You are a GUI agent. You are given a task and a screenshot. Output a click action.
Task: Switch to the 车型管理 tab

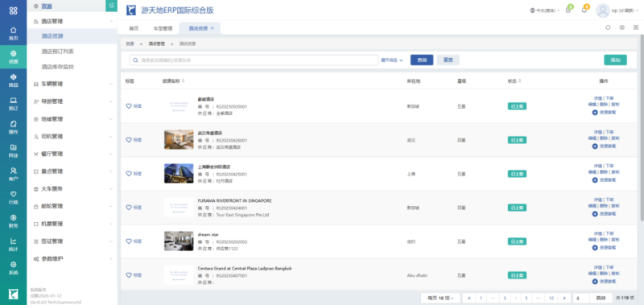[163, 28]
